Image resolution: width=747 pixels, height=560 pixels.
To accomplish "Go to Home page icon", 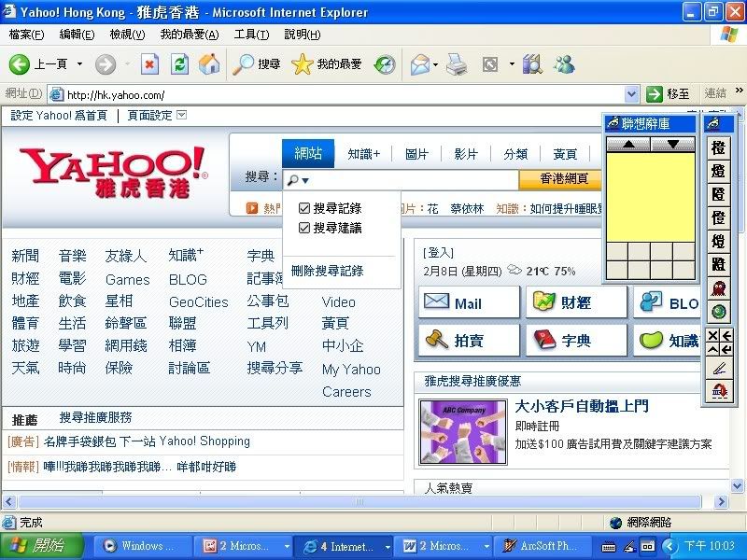I will (x=209, y=64).
